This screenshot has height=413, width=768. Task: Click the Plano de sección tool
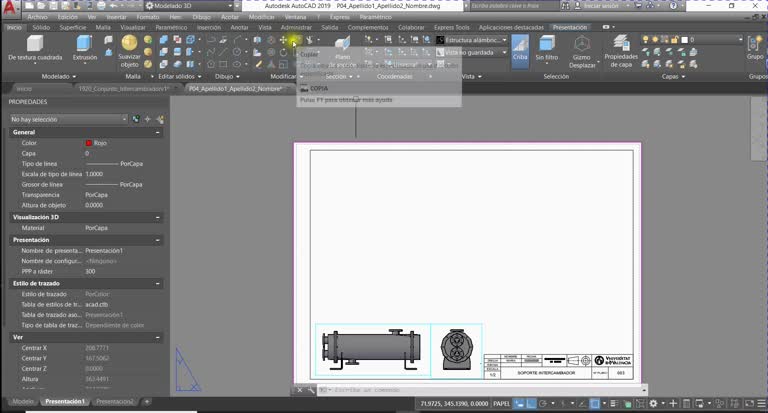click(342, 48)
